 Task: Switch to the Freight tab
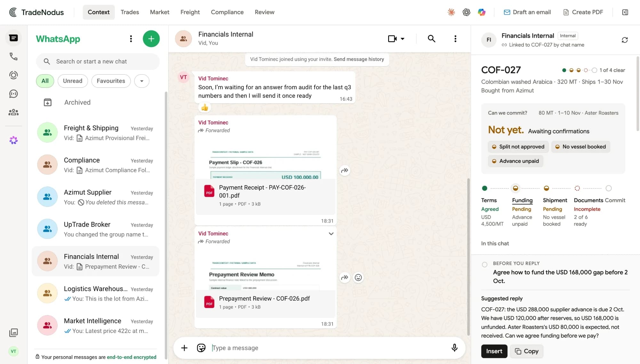(x=190, y=12)
